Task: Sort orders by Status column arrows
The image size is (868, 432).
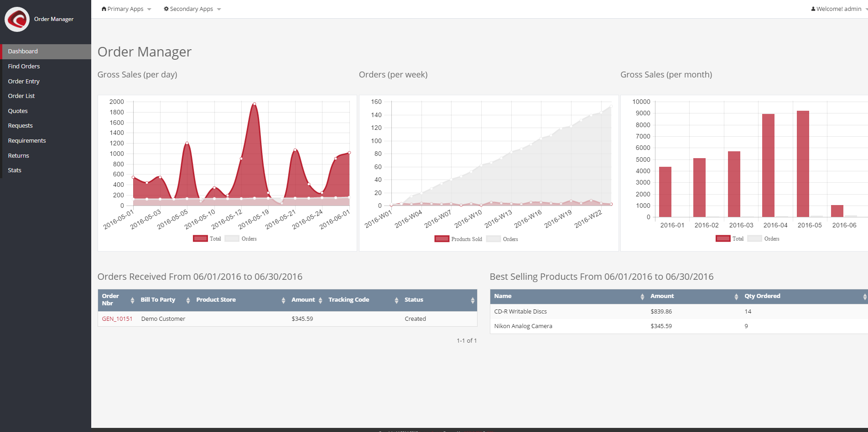Action: point(473,300)
